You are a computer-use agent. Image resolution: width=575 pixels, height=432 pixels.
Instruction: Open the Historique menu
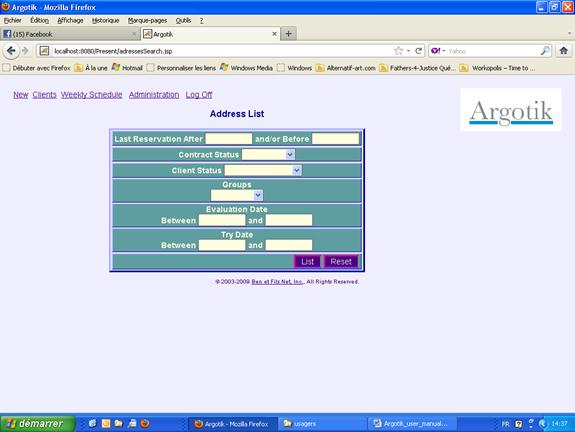[106, 21]
